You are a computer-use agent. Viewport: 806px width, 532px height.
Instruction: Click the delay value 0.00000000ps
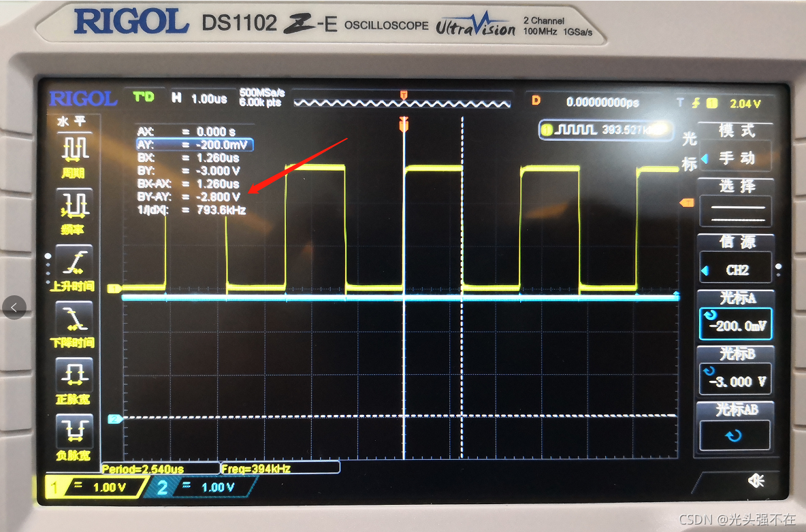pos(602,102)
